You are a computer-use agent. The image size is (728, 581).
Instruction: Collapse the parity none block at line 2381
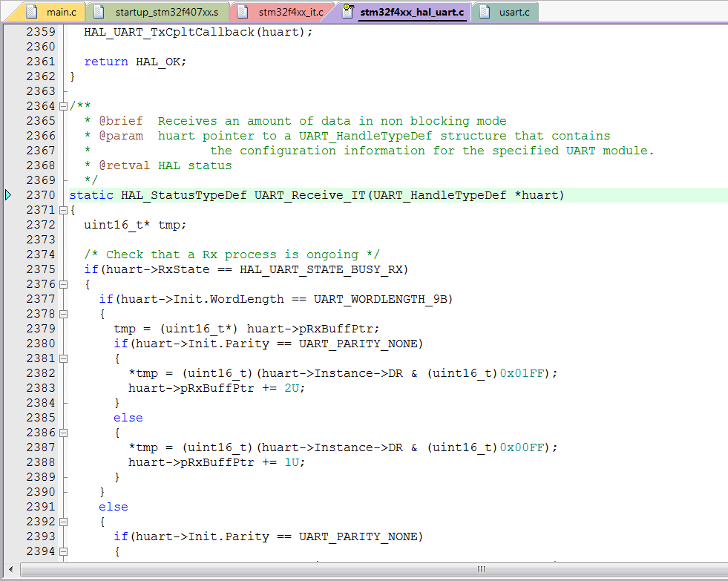64,358
